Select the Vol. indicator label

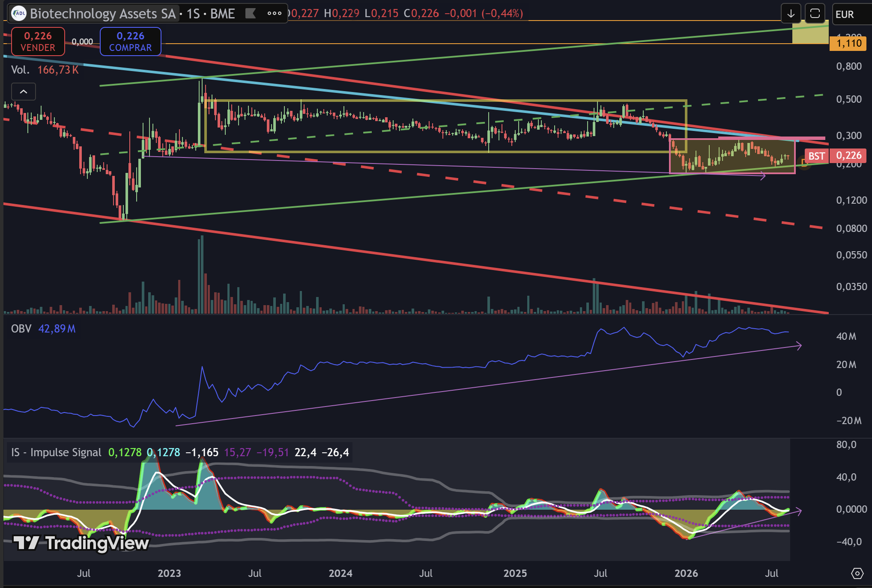click(20, 70)
